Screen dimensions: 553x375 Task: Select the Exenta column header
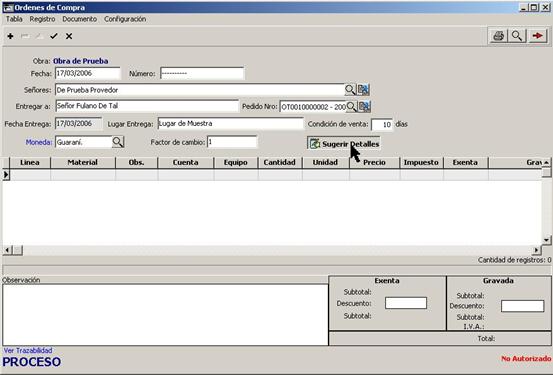click(466, 162)
